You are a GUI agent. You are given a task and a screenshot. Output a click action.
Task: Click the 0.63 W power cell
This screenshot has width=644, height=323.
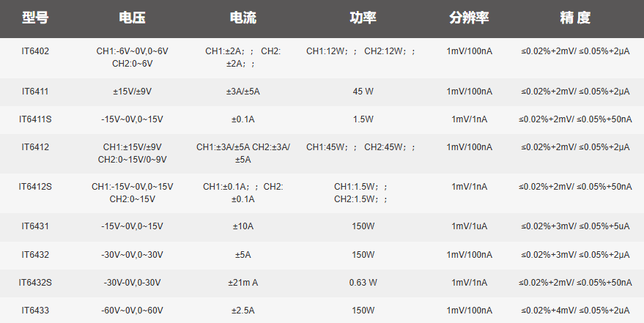[x=363, y=283]
